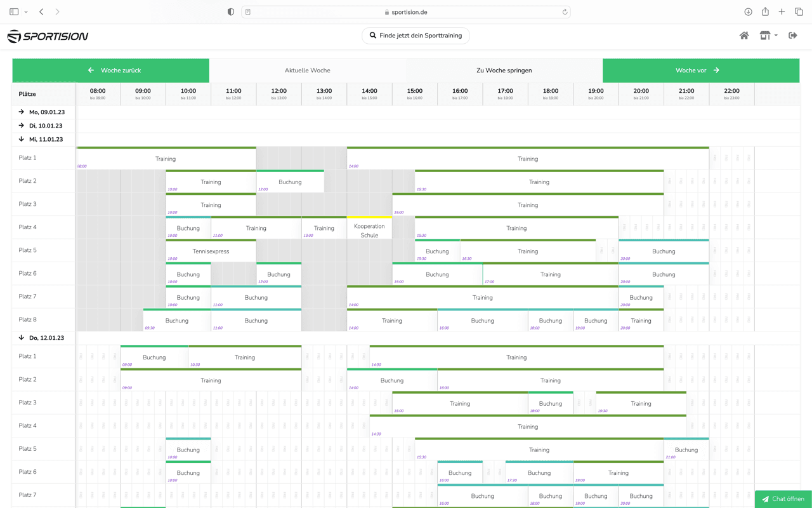812x508 pixels.
Task: Click the Safari sidebar toggle icon
Action: (x=14, y=12)
